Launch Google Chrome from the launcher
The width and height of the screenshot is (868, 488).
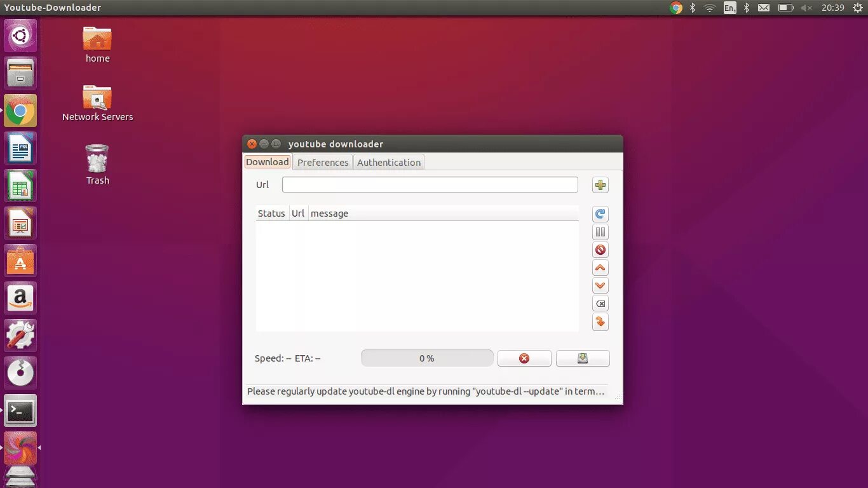[20, 111]
